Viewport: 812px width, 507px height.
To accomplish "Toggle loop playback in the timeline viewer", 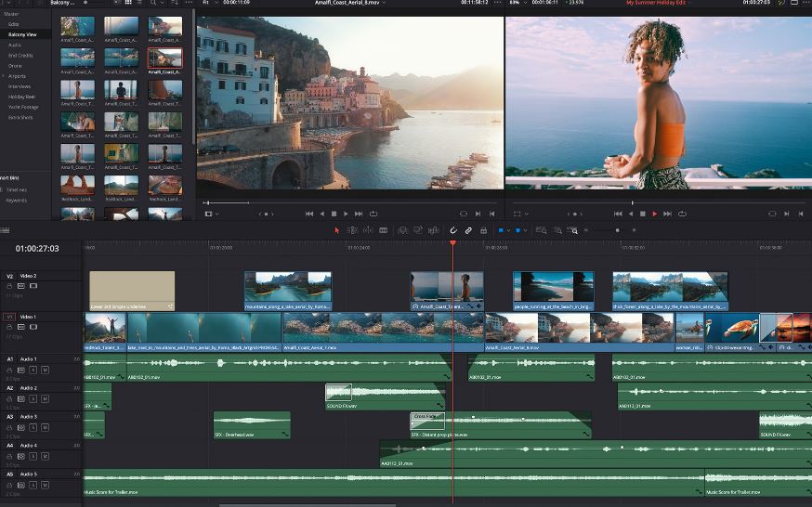I will [x=682, y=214].
